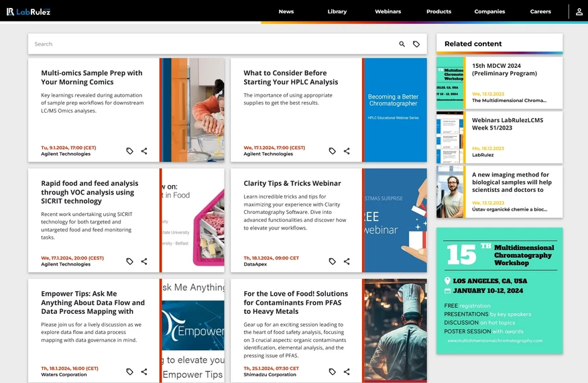Share the Empower Tips webinar
This screenshot has width=588, height=383.
(144, 372)
